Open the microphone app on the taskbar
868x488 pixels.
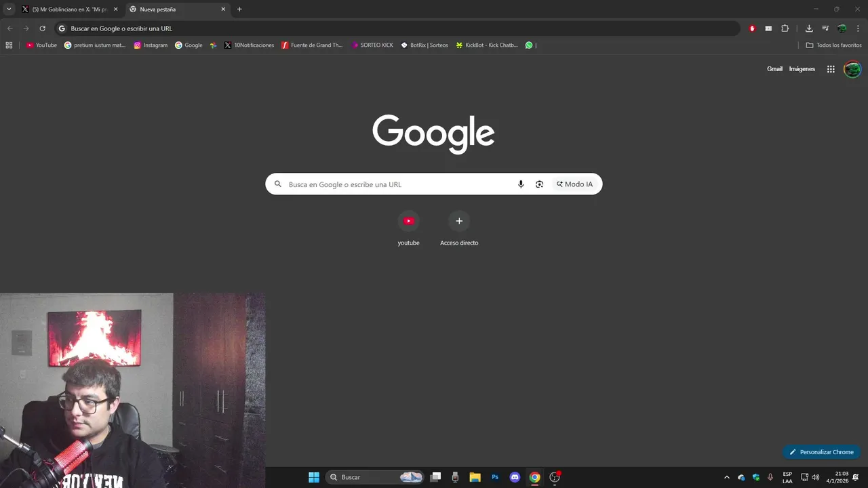455,477
